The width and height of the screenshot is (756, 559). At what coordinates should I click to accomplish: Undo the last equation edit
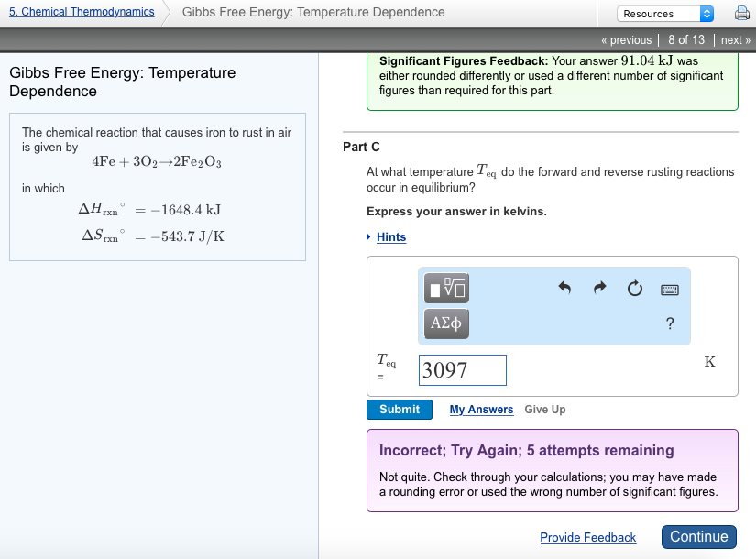coord(565,288)
